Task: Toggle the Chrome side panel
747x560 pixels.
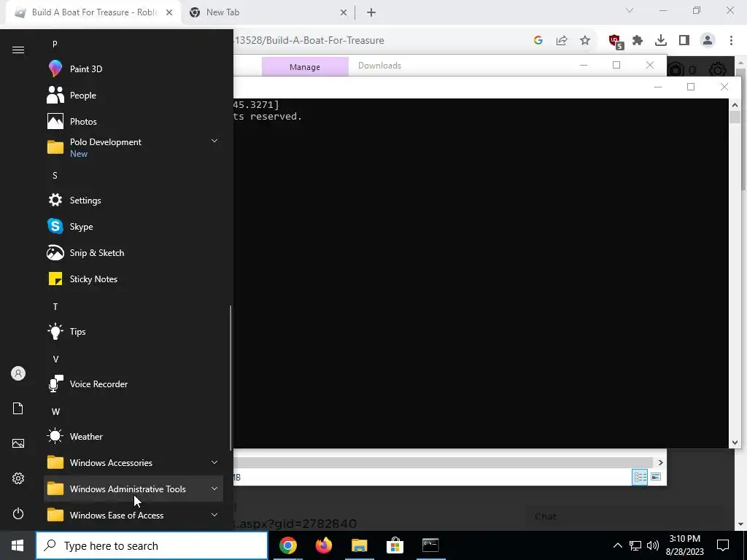Action: click(684, 41)
